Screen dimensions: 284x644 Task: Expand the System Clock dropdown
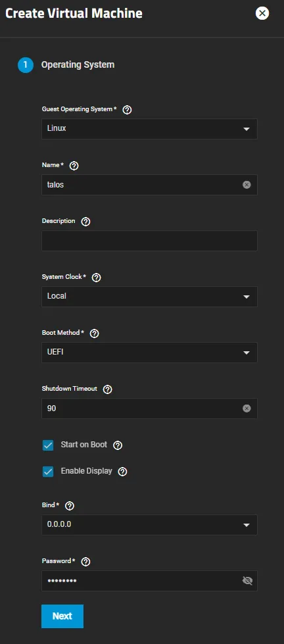149,297
